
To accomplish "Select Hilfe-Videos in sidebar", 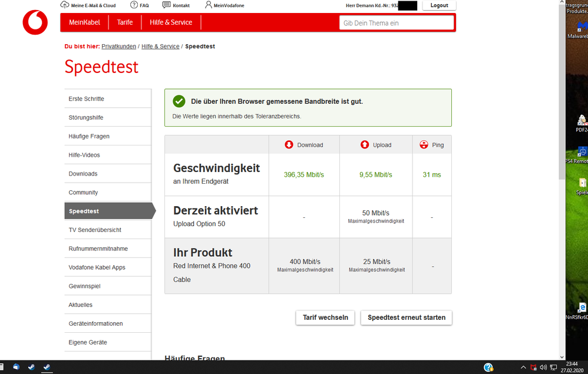I will 108,155.
